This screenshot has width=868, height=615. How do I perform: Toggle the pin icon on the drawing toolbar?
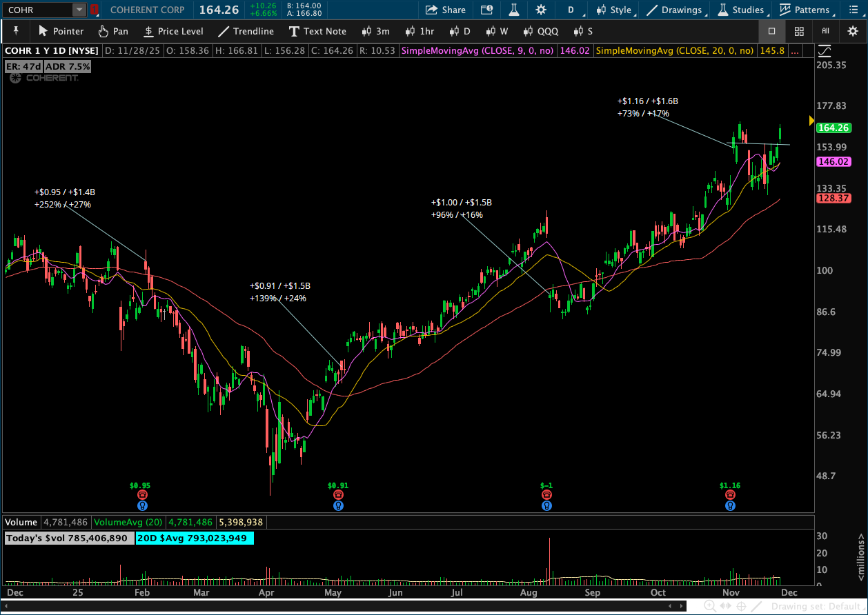tap(15, 31)
